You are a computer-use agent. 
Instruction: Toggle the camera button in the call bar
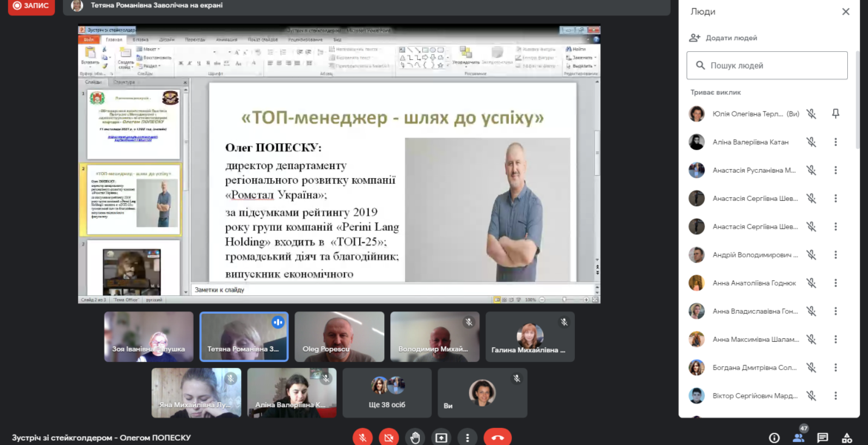tap(389, 438)
